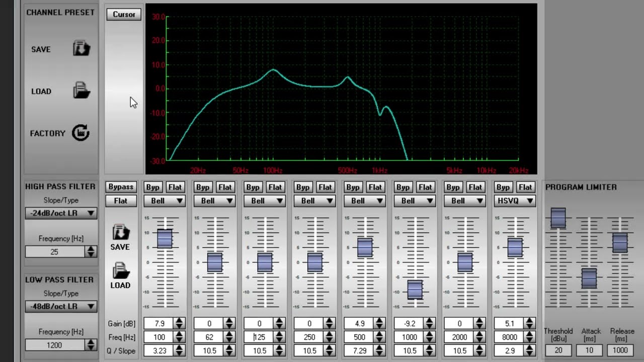
Task: Flatten the 125 Hz EQ band
Action: (275, 187)
